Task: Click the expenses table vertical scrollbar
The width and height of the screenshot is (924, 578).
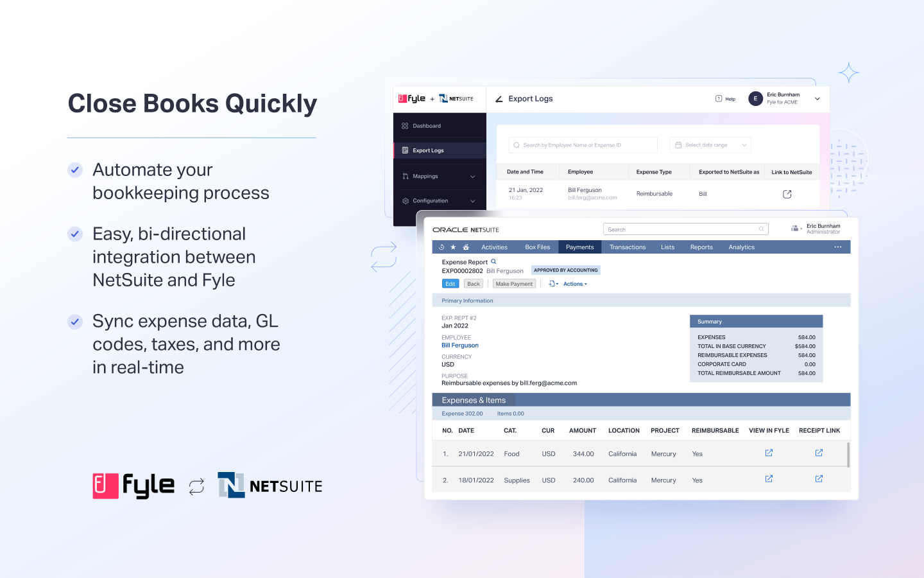Action: tap(849, 455)
